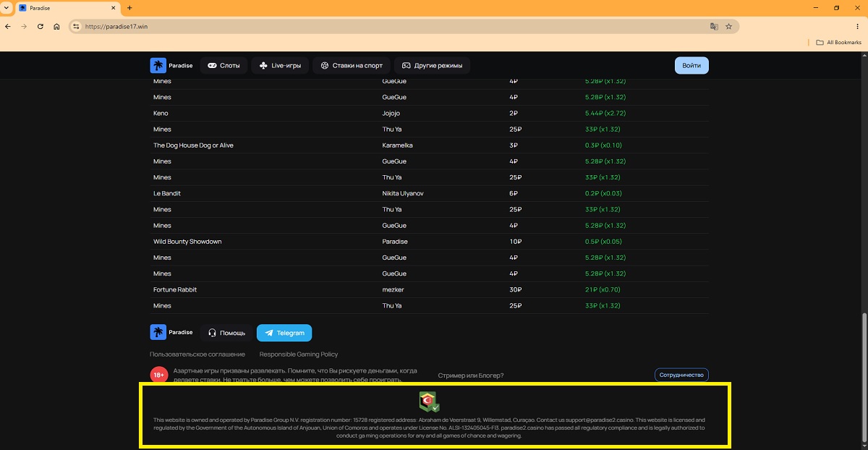Click the 0.3₽ (x0.10) payout
The height and width of the screenshot is (450, 868).
pyautogui.click(x=604, y=145)
